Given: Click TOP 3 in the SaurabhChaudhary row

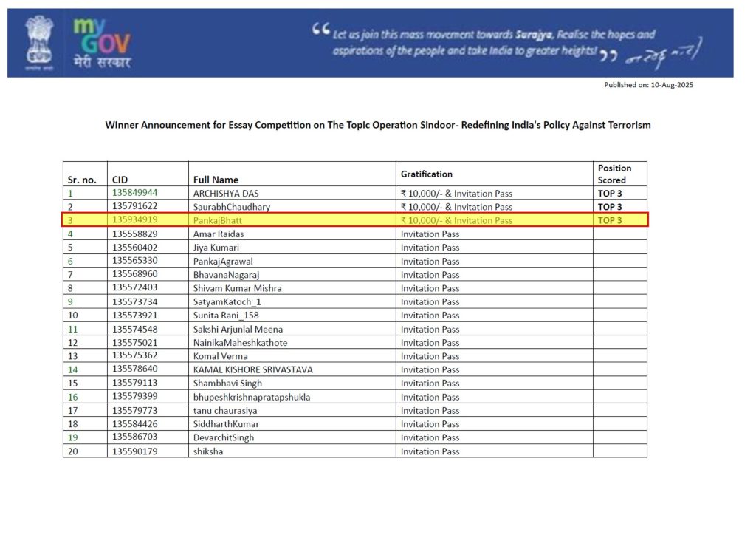Looking at the screenshot, I should (x=610, y=207).
